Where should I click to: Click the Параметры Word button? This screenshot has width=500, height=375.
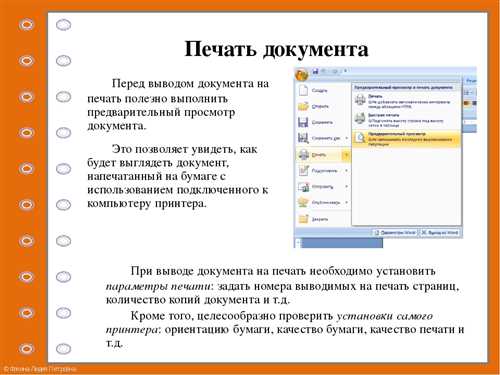pos(395,232)
